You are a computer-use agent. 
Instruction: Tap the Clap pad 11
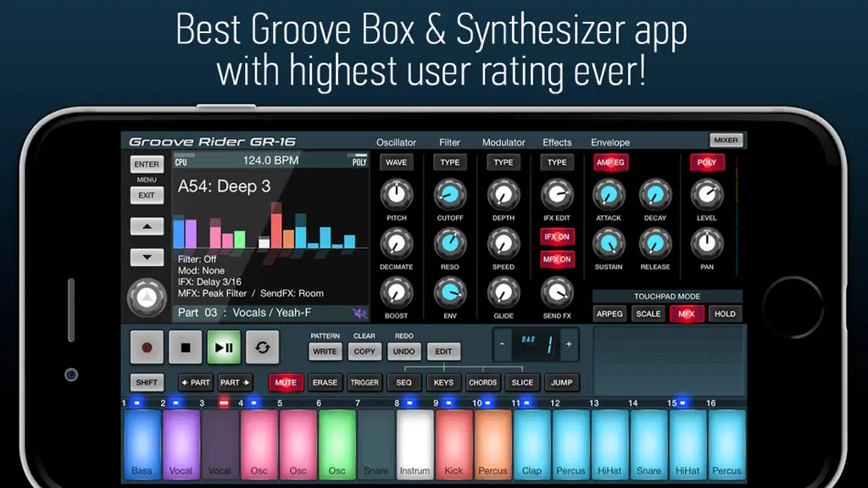tap(531, 444)
